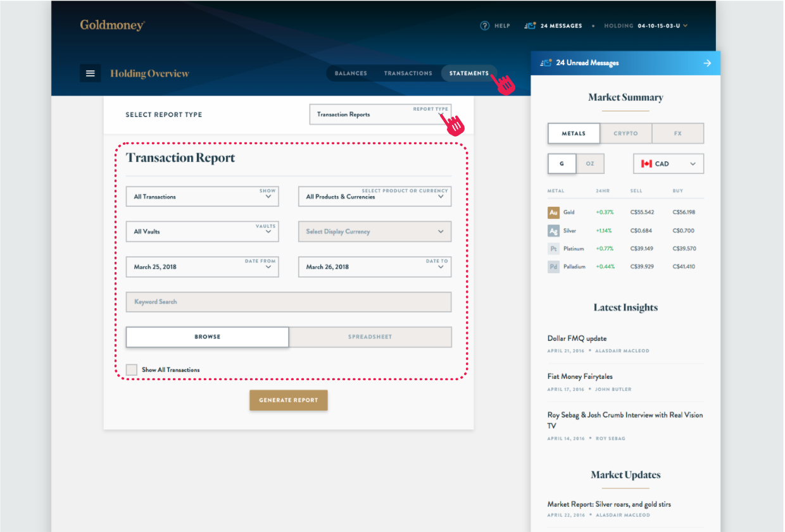This screenshot has width=785, height=532.
Task: Click the messages icon in Unread Messages banner
Action: 546,63
